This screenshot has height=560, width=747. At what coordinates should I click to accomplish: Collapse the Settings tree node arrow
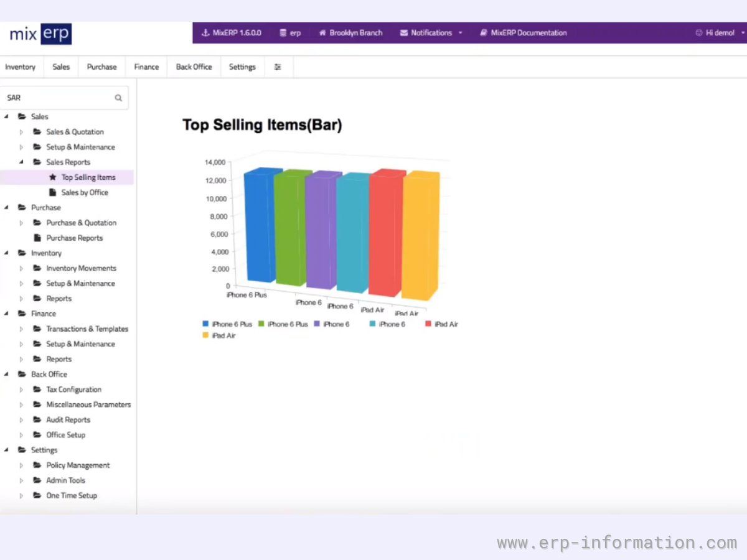pos(6,450)
